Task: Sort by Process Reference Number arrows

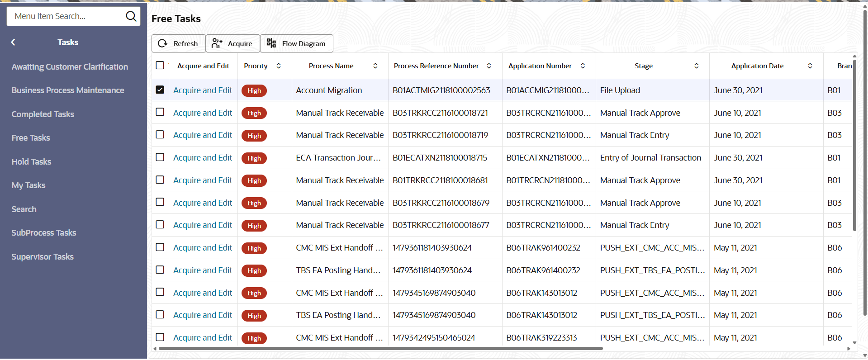Action: [489, 66]
